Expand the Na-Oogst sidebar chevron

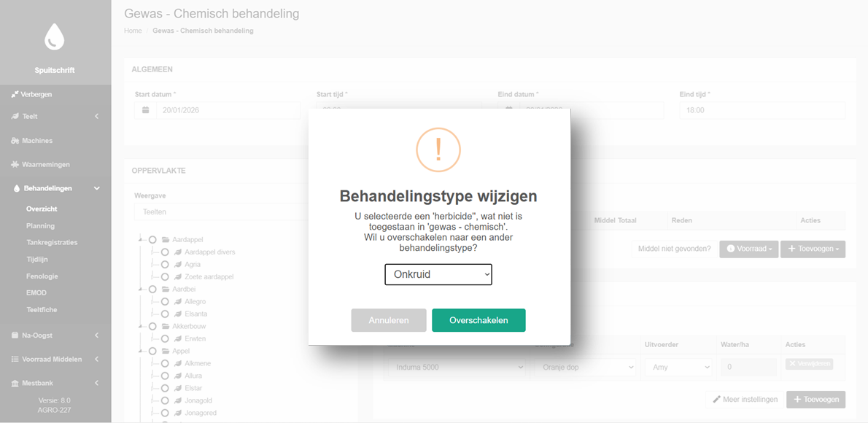97,335
